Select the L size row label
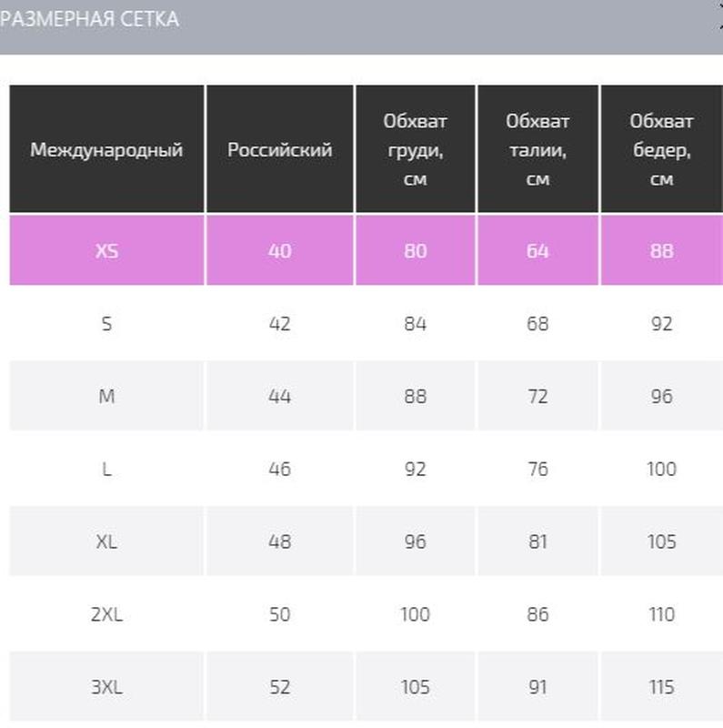This screenshot has height=728, width=723. tap(106, 469)
